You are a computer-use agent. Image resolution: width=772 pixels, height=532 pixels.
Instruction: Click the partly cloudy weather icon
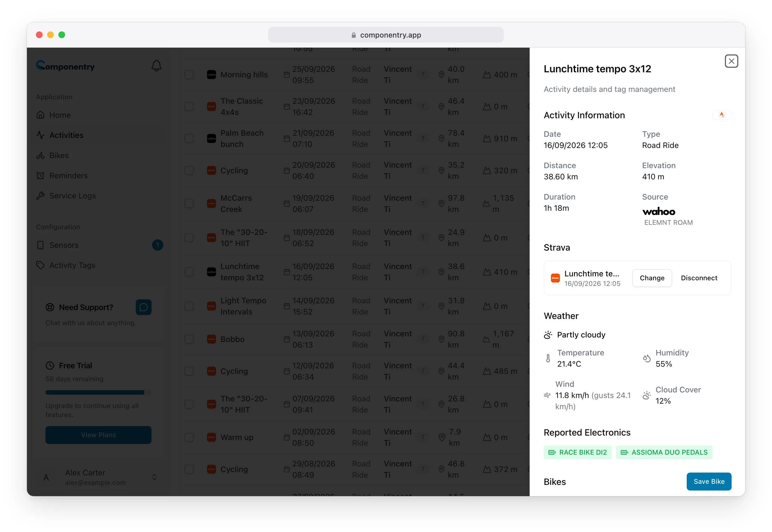548,335
